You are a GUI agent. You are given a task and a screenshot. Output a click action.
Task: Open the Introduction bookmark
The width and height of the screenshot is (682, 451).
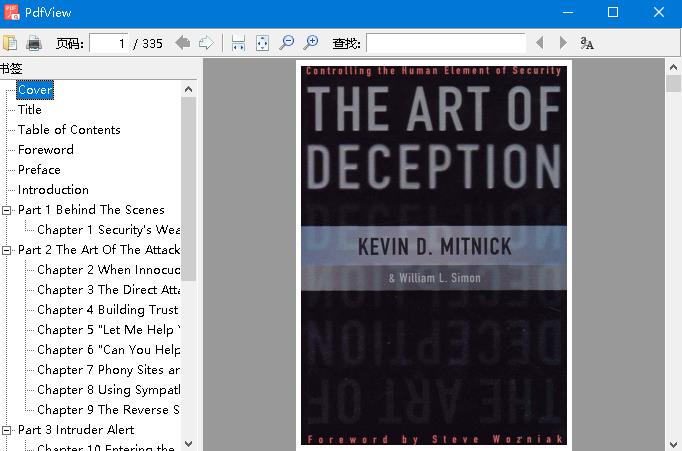point(53,190)
